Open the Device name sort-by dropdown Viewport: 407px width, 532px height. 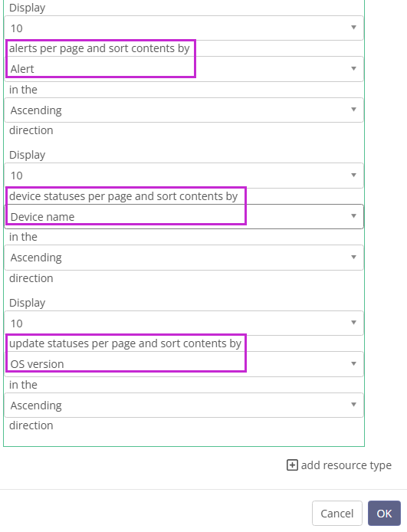coord(184,216)
